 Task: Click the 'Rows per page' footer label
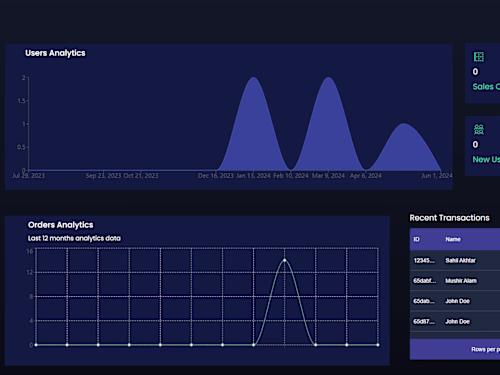click(485, 349)
